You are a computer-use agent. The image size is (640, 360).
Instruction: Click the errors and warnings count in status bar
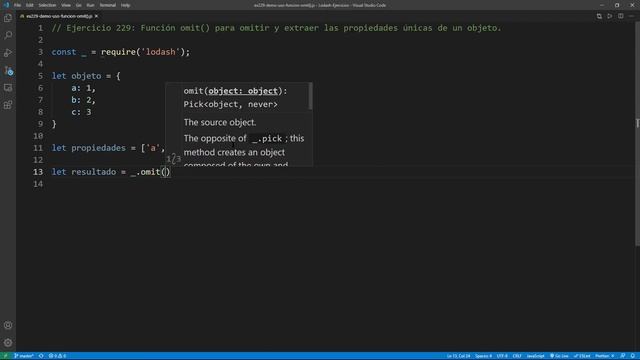(x=58, y=356)
